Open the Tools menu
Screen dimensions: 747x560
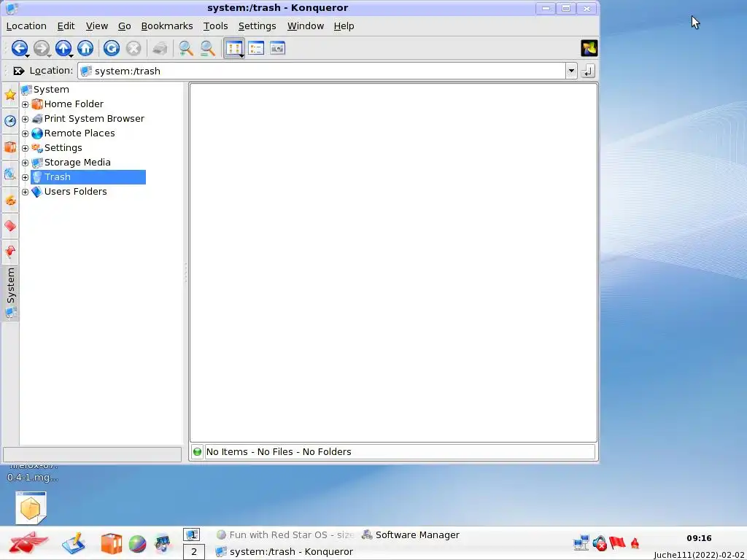[x=215, y=26]
